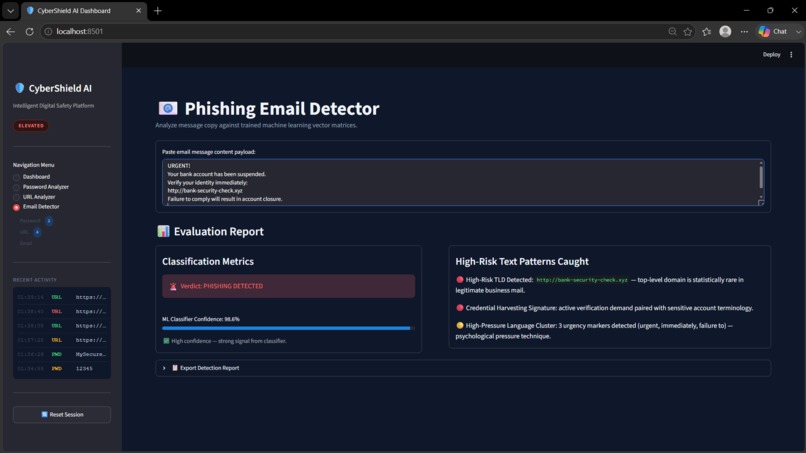
Task: Reload the page with the refresh icon
Action: (29, 31)
